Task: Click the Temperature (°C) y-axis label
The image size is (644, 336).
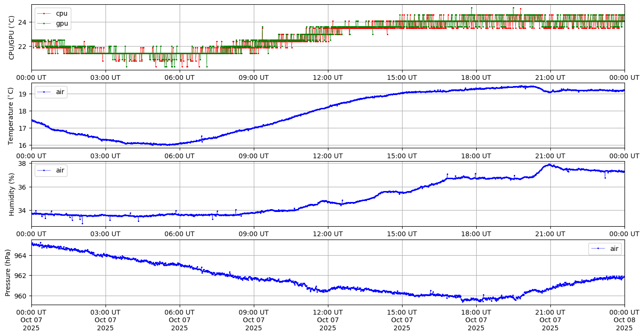Action: coord(12,115)
